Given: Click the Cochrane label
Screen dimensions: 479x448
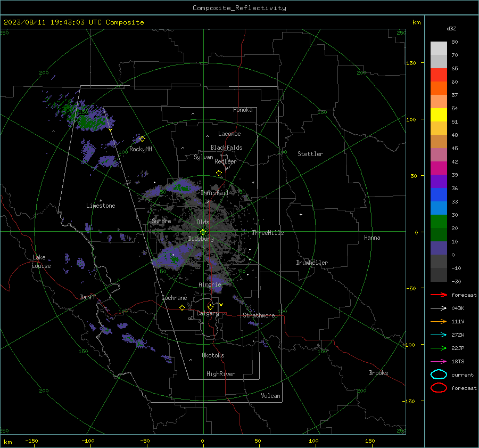Looking at the screenshot, I should (174, 298).
